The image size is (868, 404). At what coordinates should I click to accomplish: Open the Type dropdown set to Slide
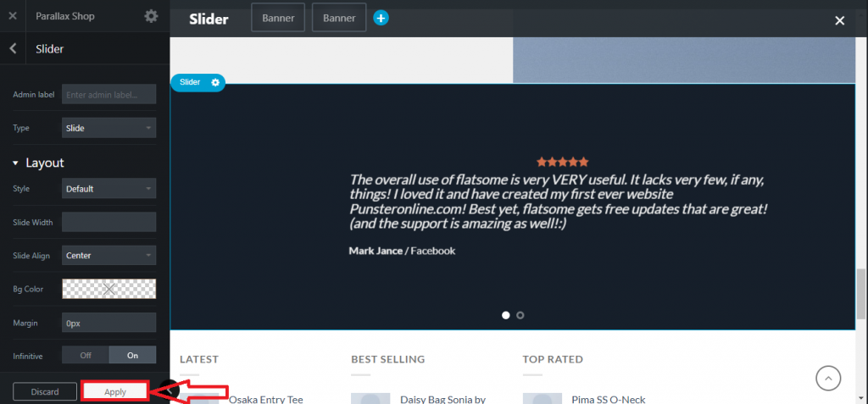point(109,128)
